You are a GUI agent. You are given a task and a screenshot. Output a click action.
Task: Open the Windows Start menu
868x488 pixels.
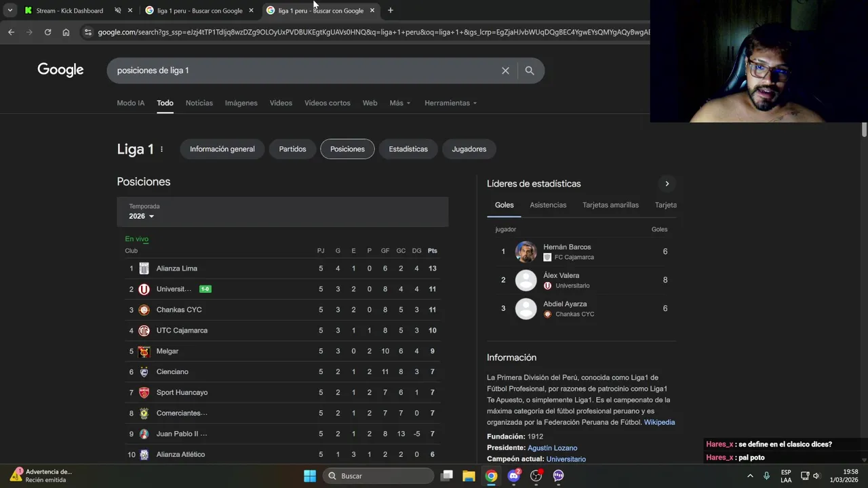(x=310, y=476)
